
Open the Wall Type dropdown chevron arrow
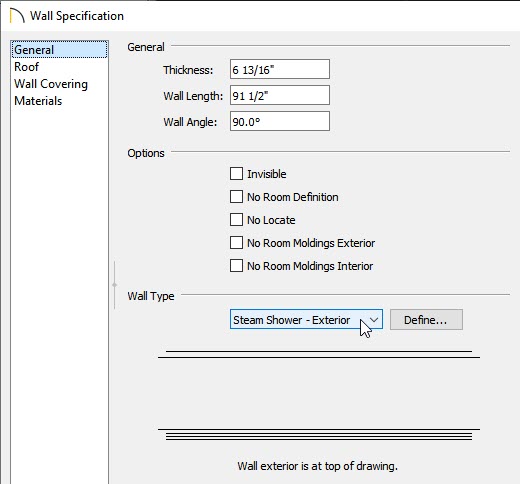374,320
